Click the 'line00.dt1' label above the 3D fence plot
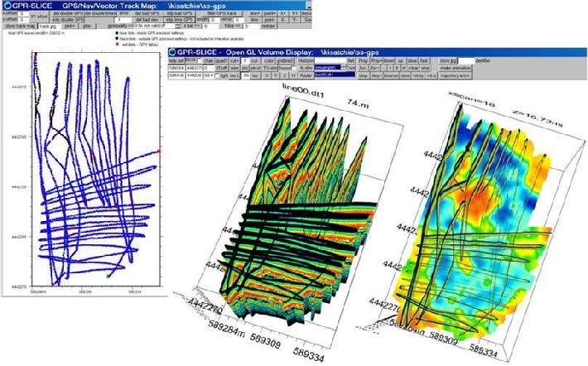This screenshot has height=366, width=588. coord(304,91)
